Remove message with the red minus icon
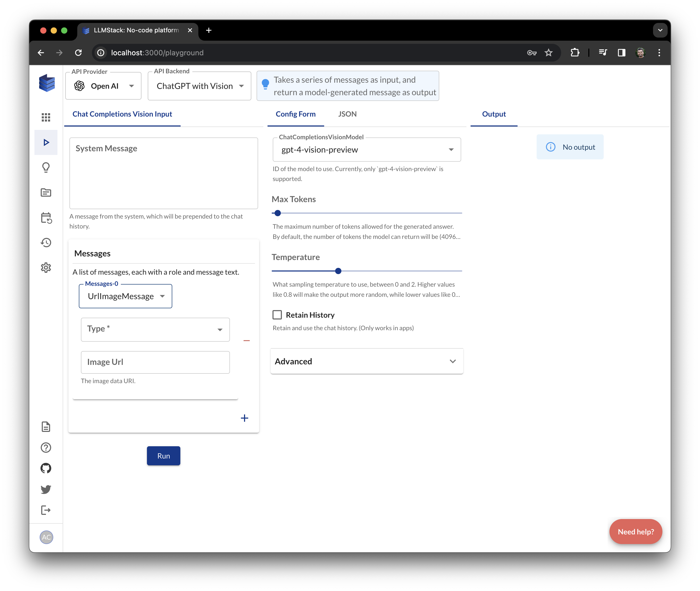This screenshot has height=591, width=700. (246, 340)
